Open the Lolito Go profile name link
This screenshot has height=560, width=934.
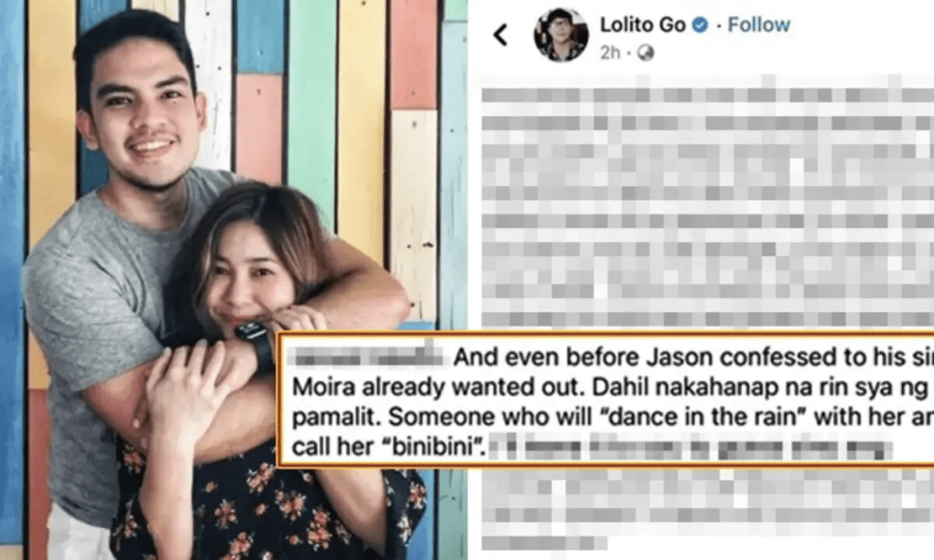coord(643,25)
